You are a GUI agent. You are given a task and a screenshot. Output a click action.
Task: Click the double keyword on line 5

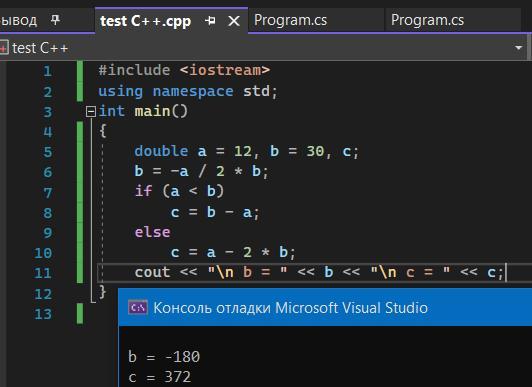pyautogui.click(x=161, y=151)
